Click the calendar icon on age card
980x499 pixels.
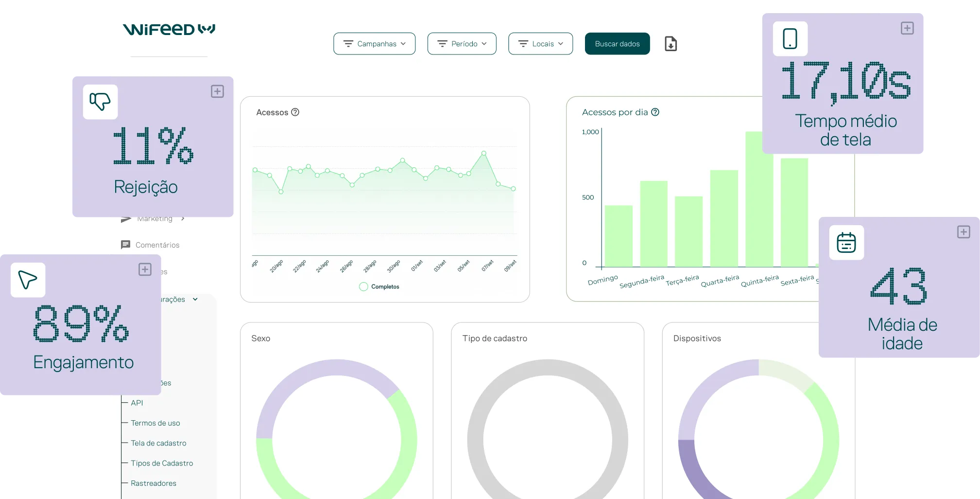[x=846, y=243]
